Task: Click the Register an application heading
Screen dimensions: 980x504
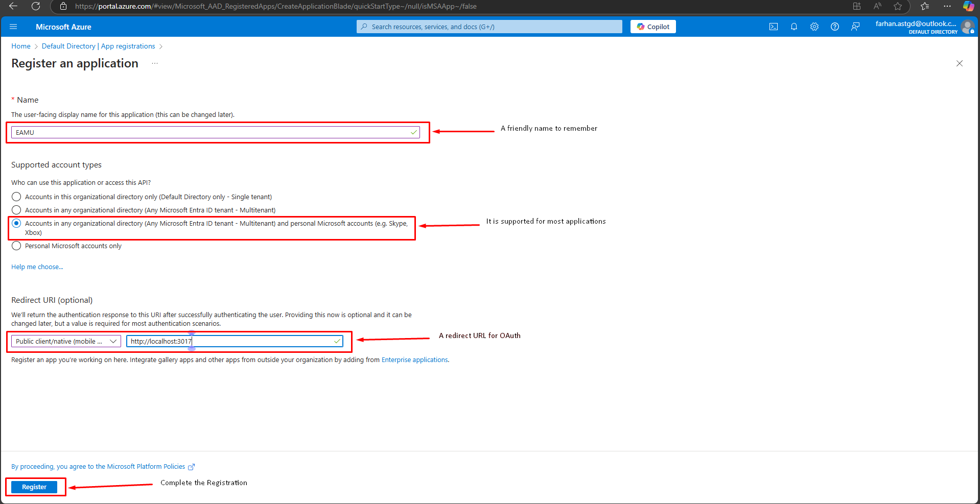Action: [x=75, y=63]
